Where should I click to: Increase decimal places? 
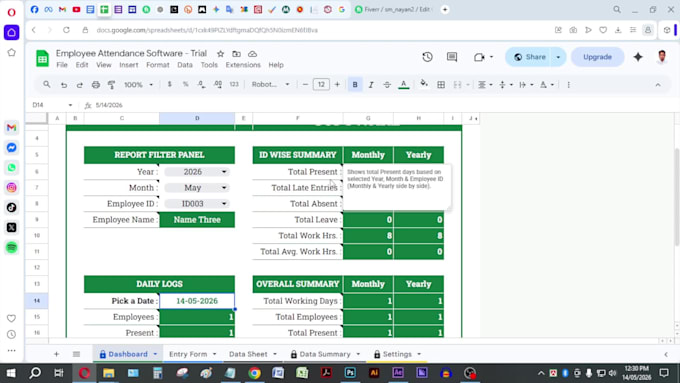coord(218,85)
